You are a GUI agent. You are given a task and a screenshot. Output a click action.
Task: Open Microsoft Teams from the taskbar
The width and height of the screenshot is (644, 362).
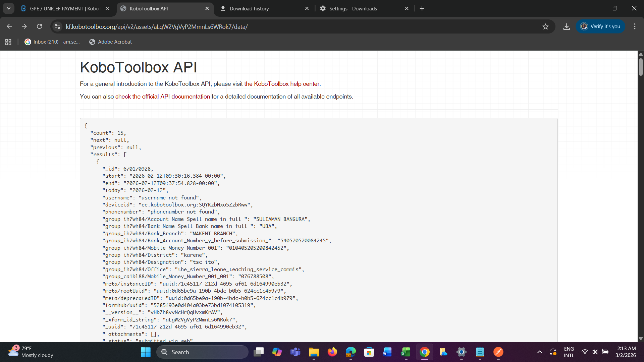point(295,352)
